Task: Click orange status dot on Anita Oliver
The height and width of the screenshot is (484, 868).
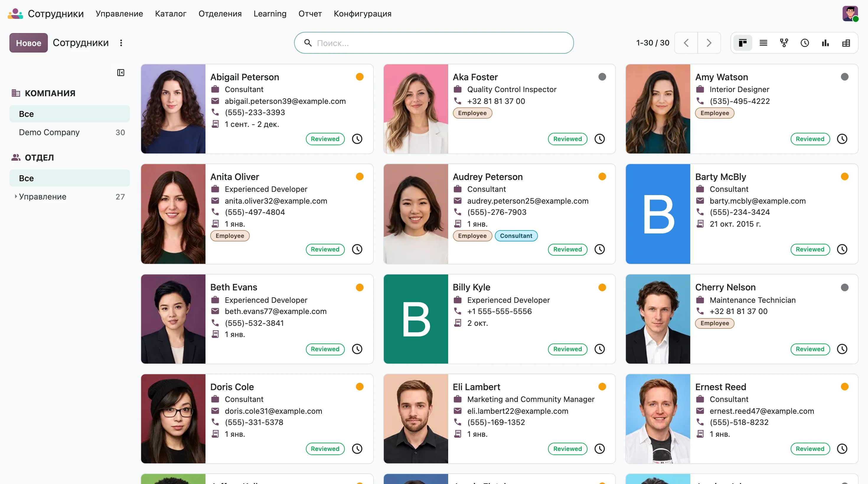Action: point(360,176)
